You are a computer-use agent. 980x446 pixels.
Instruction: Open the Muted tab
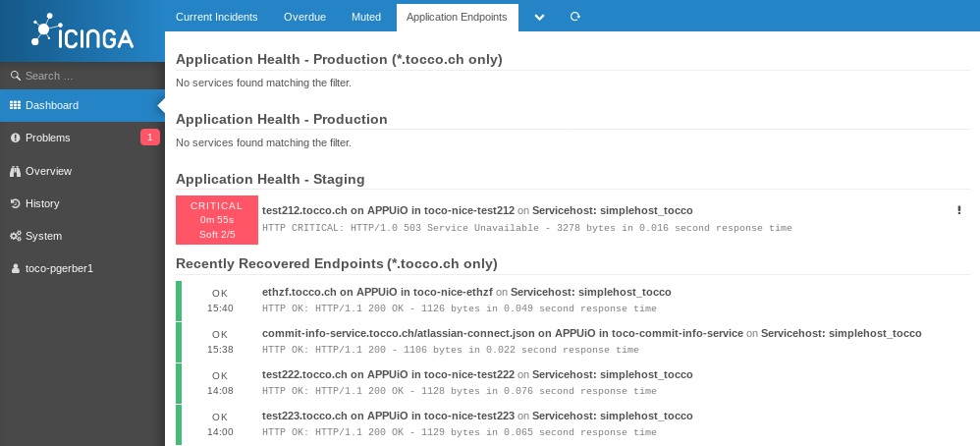pos(366,17)
